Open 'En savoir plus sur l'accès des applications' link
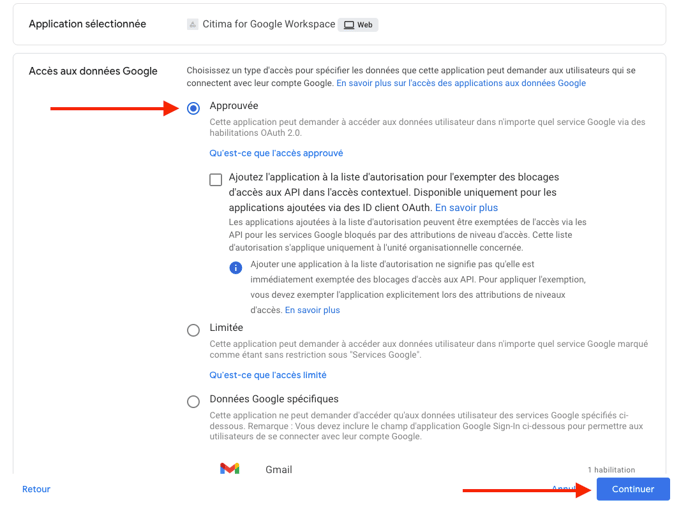688x505 pixels. (x=461, y=83)
